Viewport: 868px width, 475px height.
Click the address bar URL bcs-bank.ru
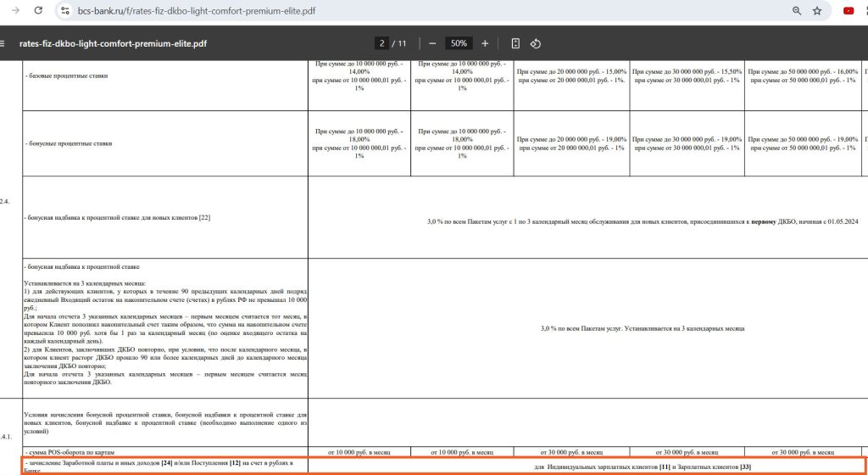click(197, 10)
